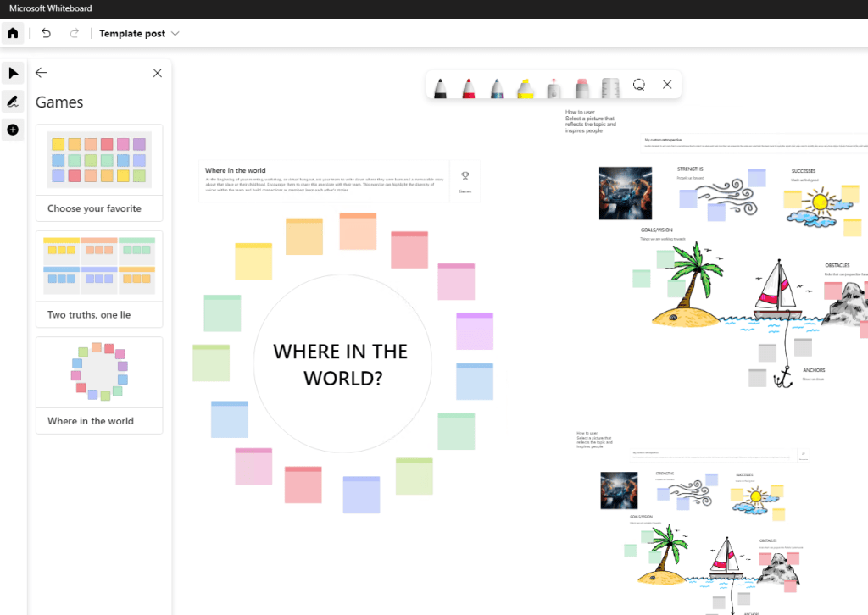The width and height of the screenshot is (868, 615).
Task: Pick the Two truths, one lie template
Action: point(99,279)
